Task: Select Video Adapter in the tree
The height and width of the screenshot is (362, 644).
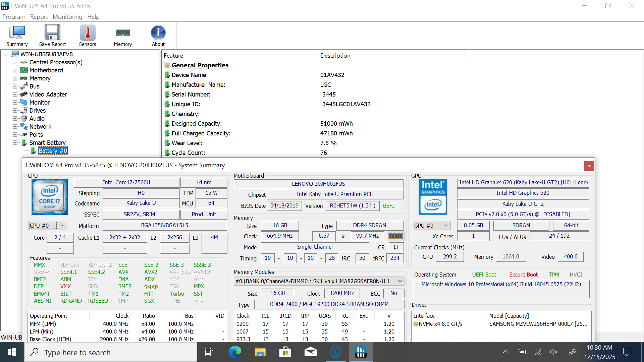Action: (48, 95)
